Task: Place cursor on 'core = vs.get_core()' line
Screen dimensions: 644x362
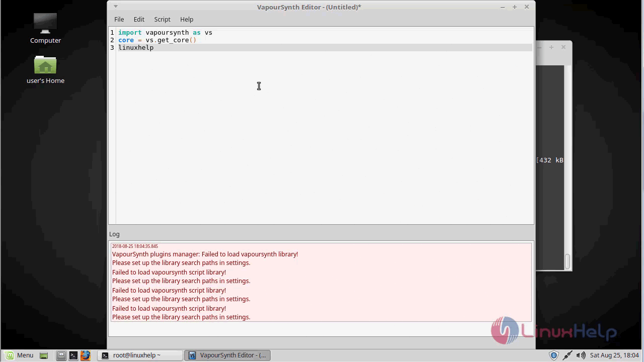Action: (157, 40)
